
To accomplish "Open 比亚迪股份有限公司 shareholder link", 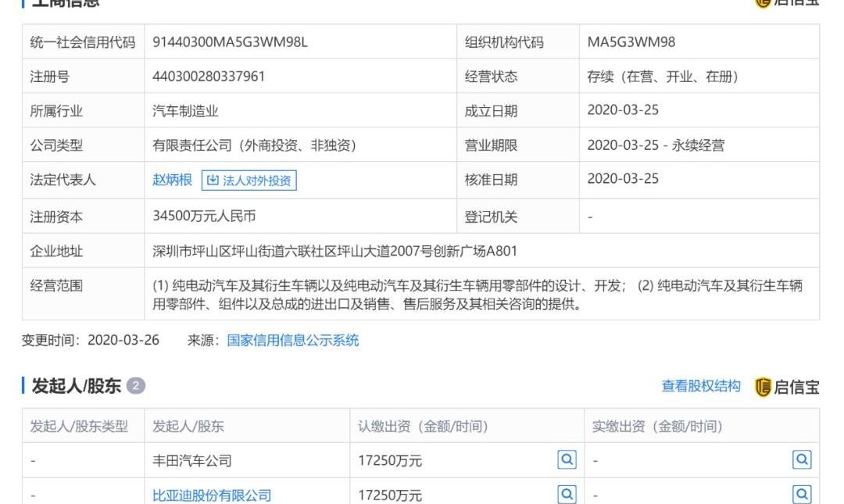I will (212, 495).
